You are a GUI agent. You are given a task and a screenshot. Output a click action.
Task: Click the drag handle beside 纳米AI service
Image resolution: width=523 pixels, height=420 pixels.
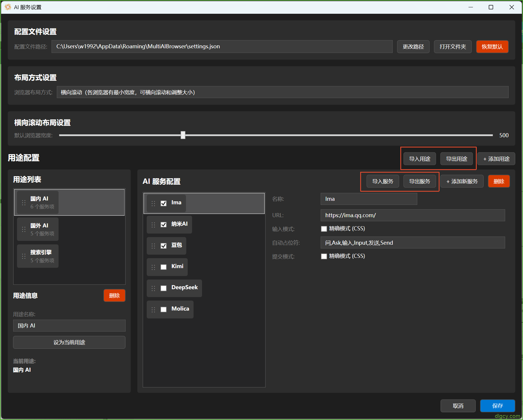click(153, 225)
